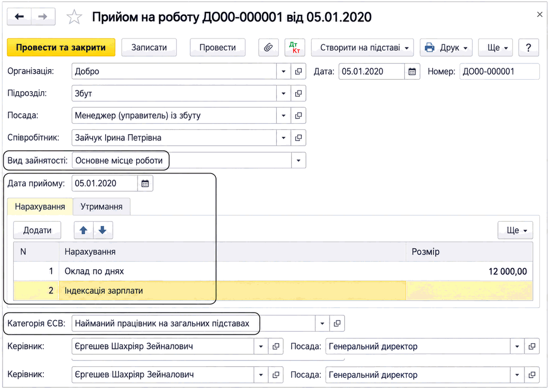
Task: Expand Підрозділ dropdown list
Action: (283, 94)
